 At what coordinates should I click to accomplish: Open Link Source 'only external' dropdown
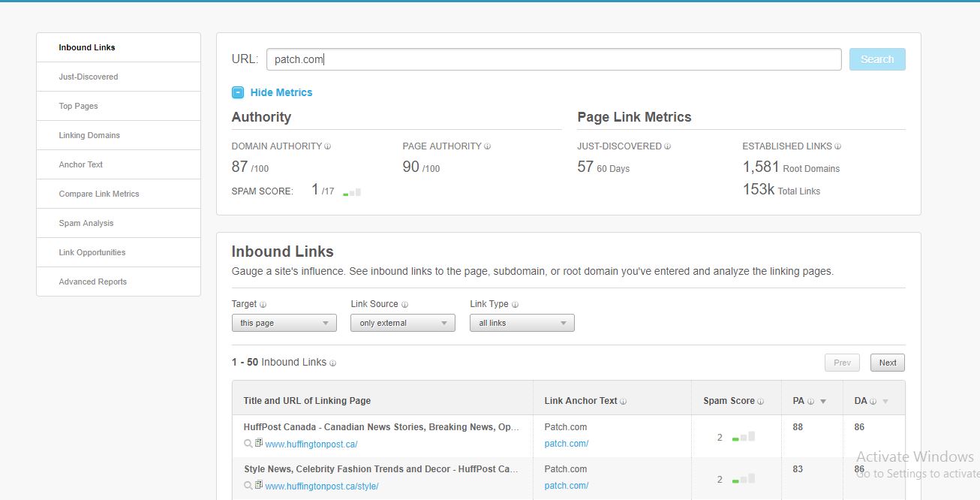click(x=402, y=323)
